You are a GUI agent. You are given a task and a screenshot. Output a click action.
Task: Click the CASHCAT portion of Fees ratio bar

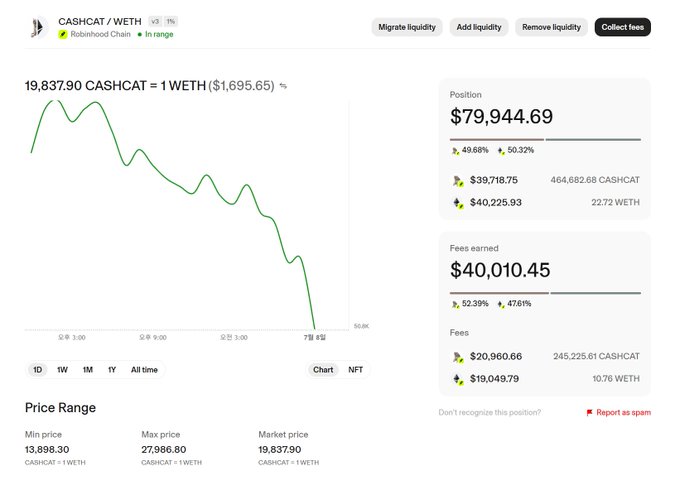[x=499, y=294]
